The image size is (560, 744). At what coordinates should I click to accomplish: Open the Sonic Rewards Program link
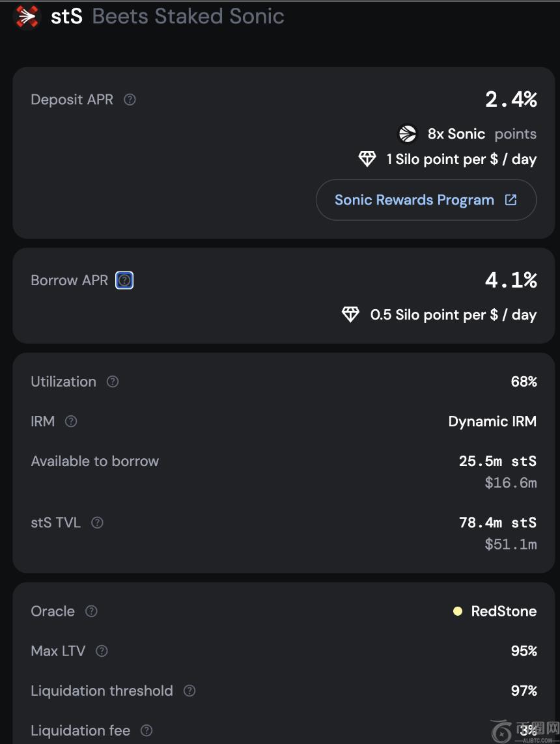(414, 200)
